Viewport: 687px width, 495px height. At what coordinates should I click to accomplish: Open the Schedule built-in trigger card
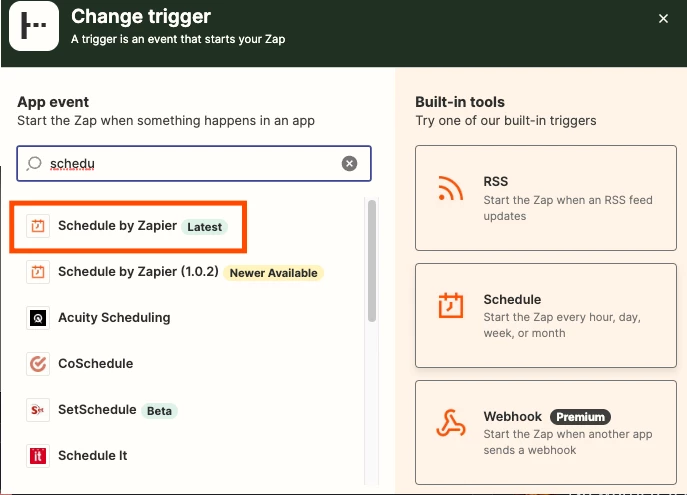[546, 315]
